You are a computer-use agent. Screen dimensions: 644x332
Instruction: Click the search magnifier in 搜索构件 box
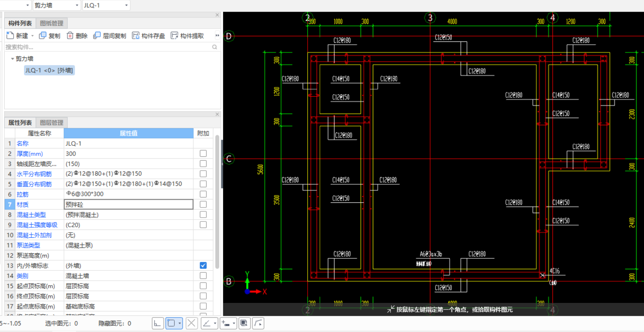click(x=215, y=47)
